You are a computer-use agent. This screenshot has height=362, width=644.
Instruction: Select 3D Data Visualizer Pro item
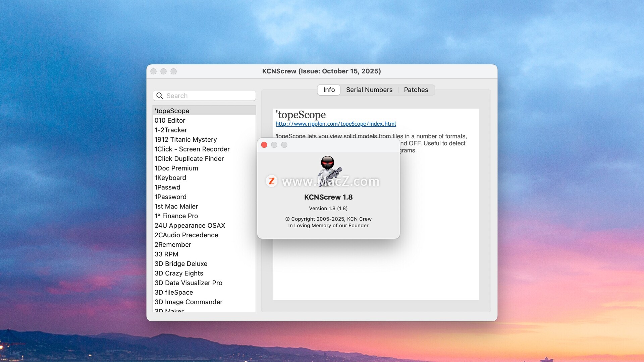pos(188,283)
